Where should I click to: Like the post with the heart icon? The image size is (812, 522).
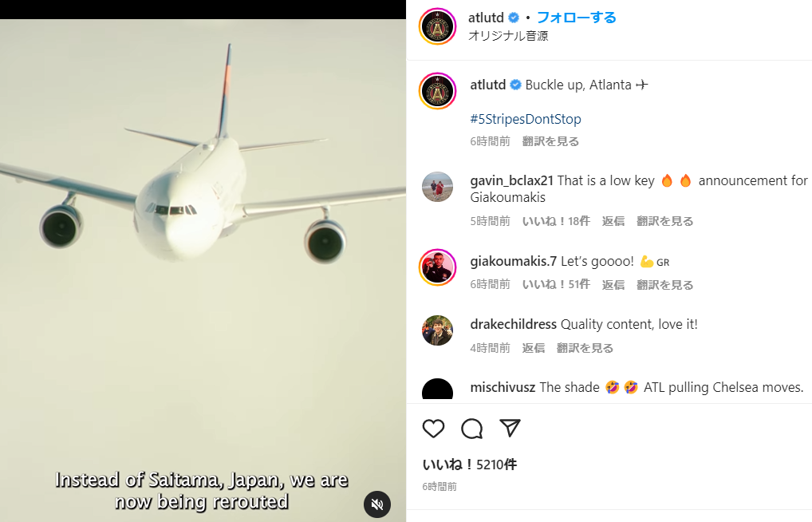pos(433,429)
